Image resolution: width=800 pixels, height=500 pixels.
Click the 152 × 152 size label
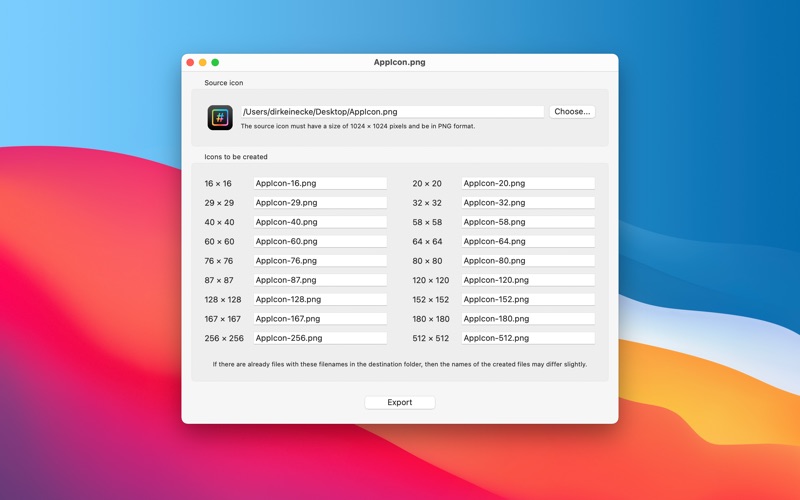[431, 299]
